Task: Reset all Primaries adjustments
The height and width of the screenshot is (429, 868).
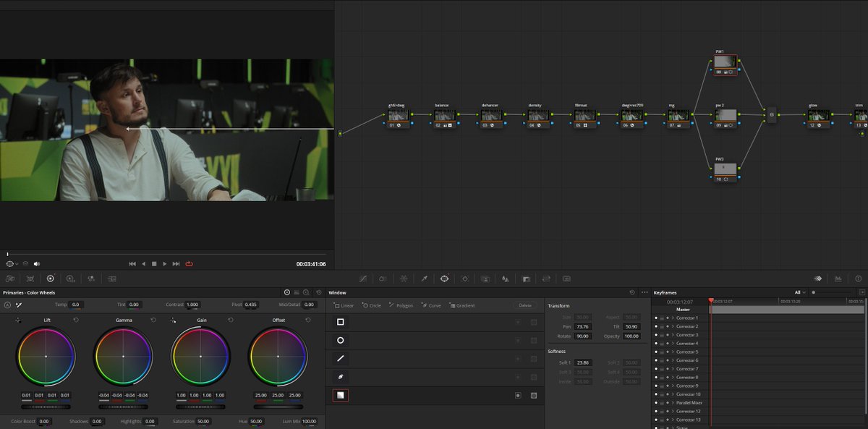Action: coord(319,292)
